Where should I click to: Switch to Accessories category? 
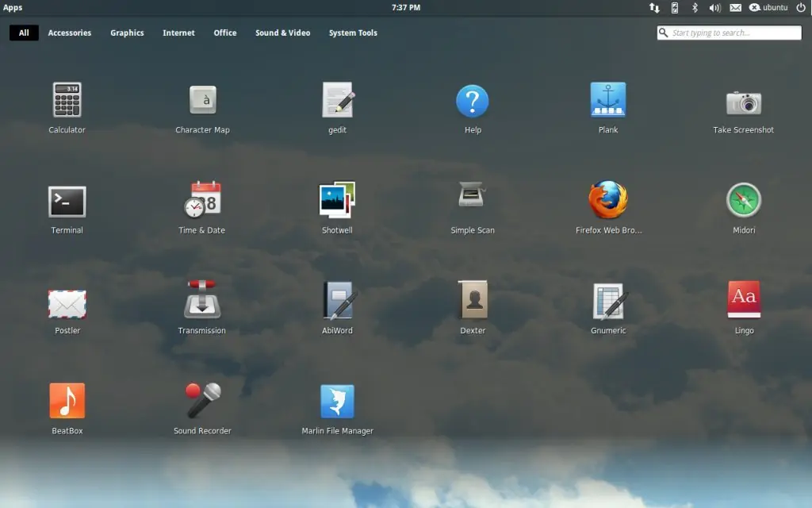70,33
